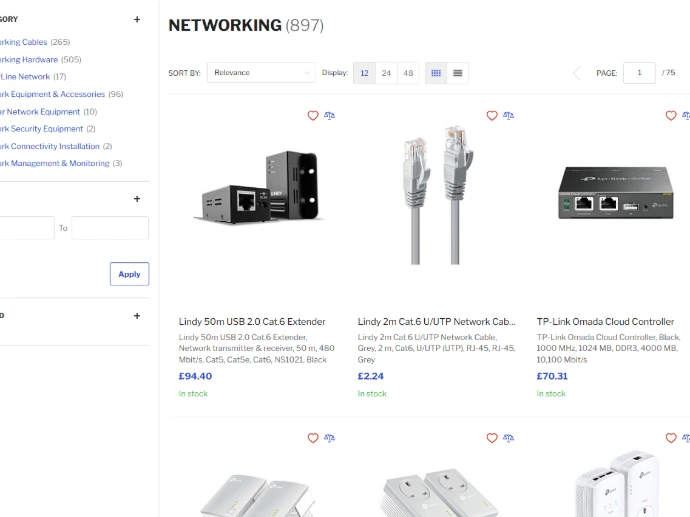Filter by Networking Hardware category
Viewport: 690px width, 517px height.
click(x=28, y=59)
